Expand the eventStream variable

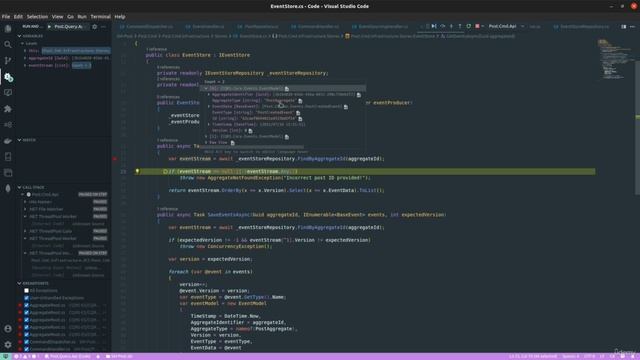click(x=25, y=65)
